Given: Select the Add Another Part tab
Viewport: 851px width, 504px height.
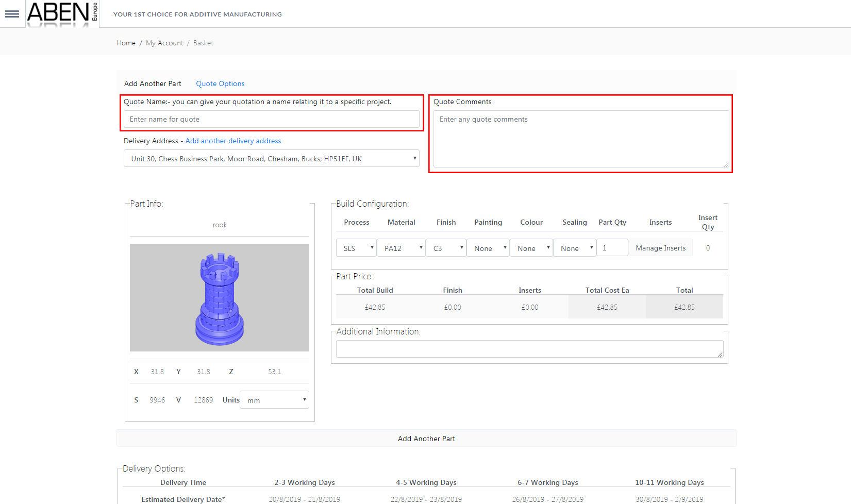Looking at the screenshot, I should click(153, 83).
